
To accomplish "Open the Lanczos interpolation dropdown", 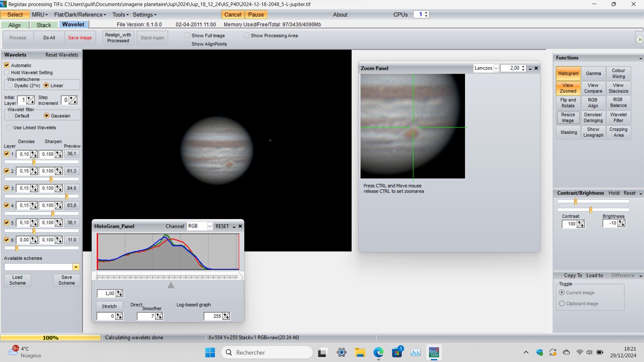I will pyautogui.click(x=496, y=68).
